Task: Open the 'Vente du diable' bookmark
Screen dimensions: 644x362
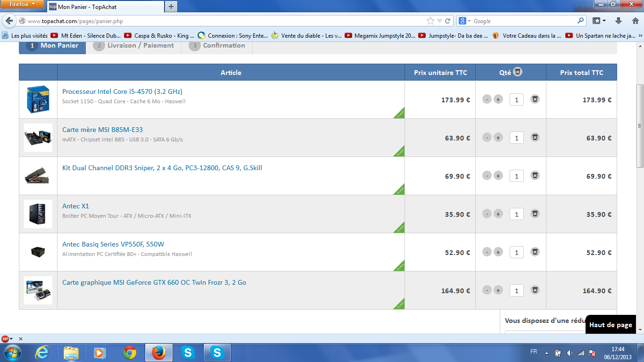Action: click(x=306, y=35)
